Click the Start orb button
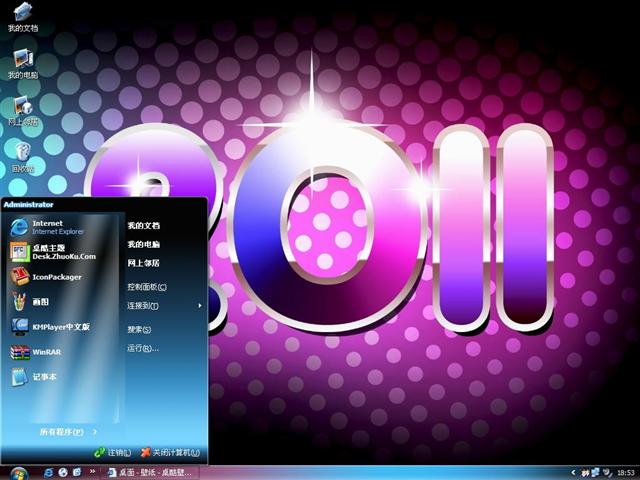640x480 pixels. click(19, 473)
